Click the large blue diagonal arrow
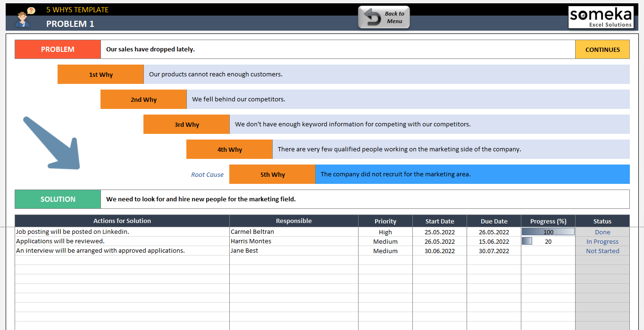The image size is (644, 330). [53, 144]
